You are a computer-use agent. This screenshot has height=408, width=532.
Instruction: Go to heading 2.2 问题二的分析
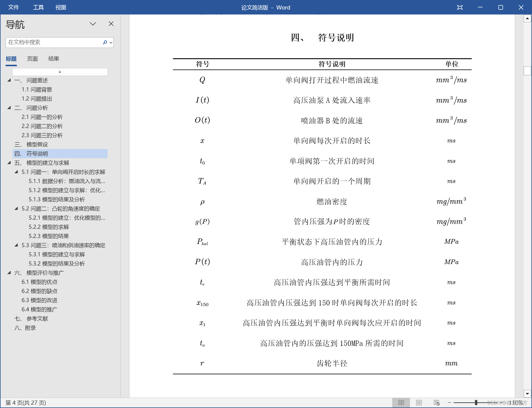pos(42,126)
